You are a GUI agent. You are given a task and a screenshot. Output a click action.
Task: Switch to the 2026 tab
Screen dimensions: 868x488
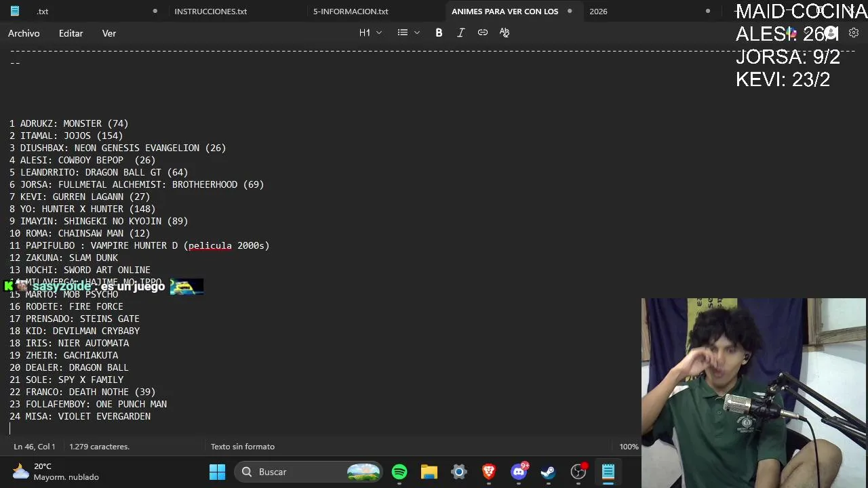click(598, 12)
